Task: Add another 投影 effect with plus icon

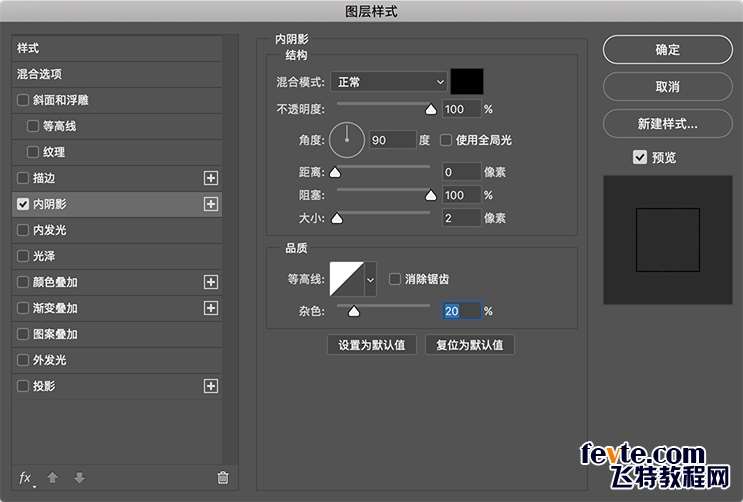Action: [211, 386]
